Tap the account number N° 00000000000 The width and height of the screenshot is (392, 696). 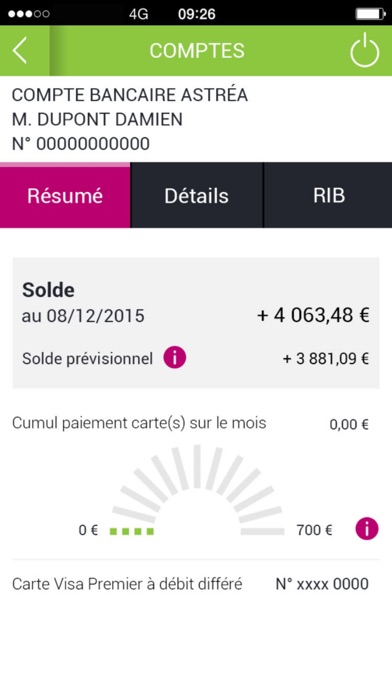pyautogui.click(x=81, y=144)
